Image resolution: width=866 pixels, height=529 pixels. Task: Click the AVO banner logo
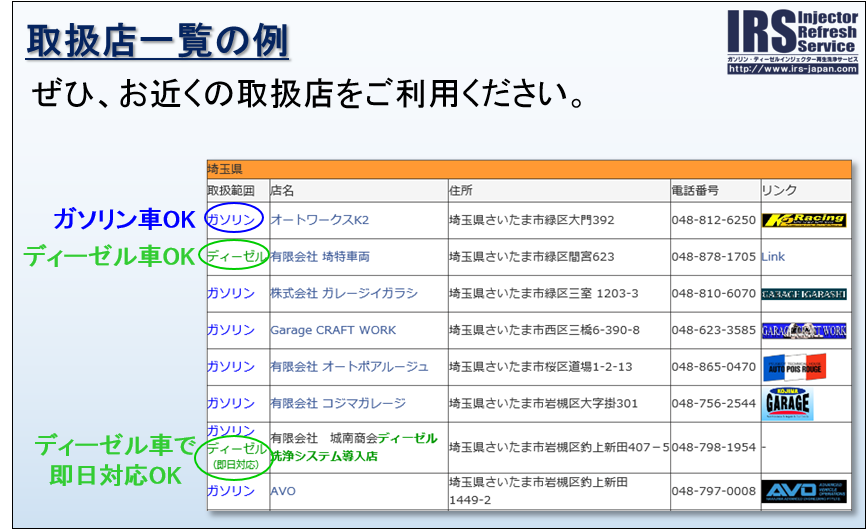tap(803, 491)
